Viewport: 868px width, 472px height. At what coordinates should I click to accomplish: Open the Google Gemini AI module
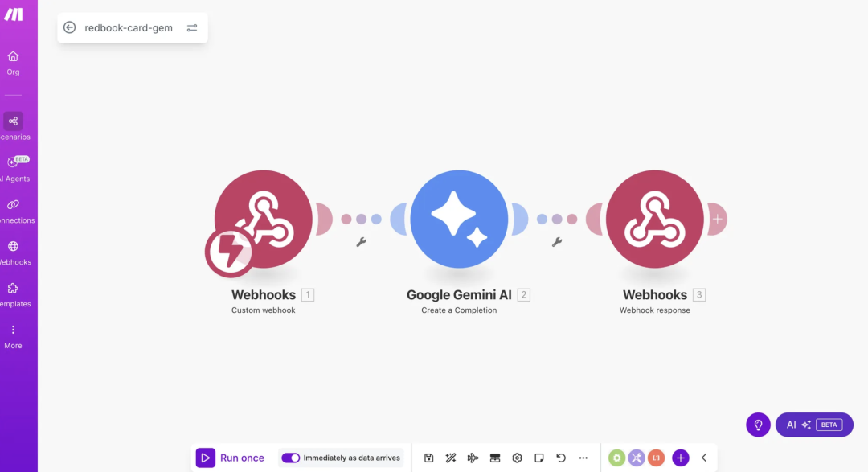(x=459, y=219)
